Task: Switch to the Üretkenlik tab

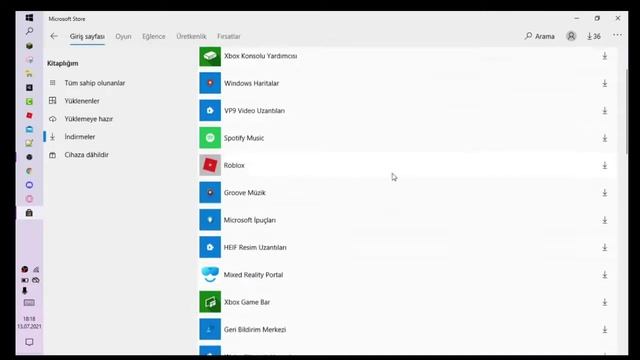Action: pos(191,36)
